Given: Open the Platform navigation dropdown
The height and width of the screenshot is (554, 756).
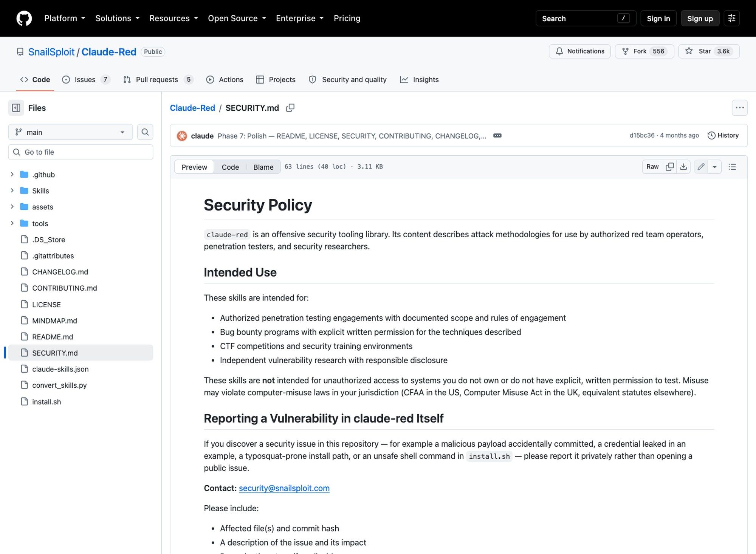Looking at the screenshot, I should pyautogui.click(x=65, y=18).
